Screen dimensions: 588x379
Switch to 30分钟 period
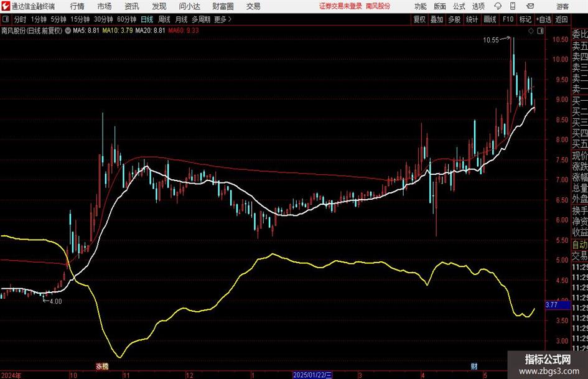[x=103, y=19]
